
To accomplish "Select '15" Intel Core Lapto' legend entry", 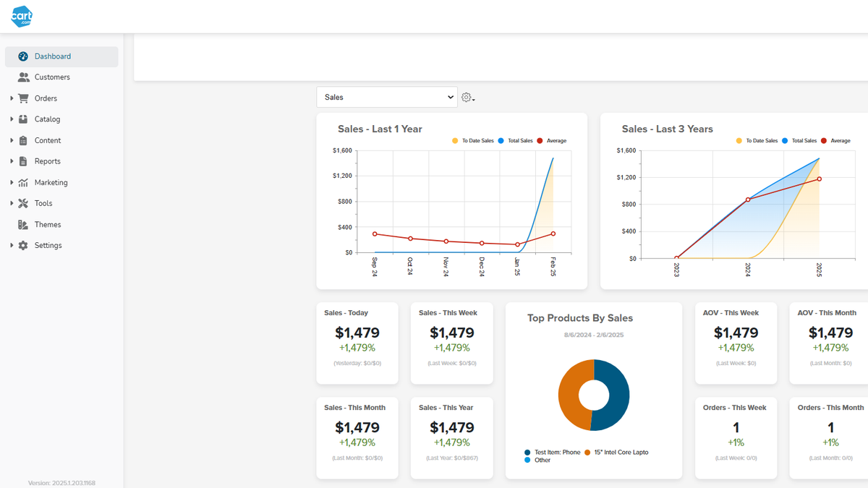I will click(x=616, y=453).
